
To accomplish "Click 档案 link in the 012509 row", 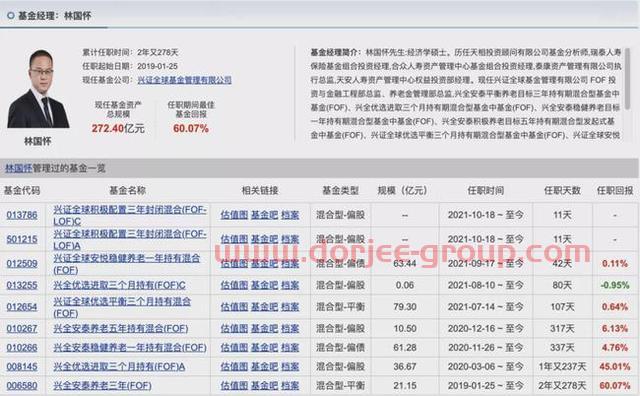I will pyautogui.click(x=290, y=263).
